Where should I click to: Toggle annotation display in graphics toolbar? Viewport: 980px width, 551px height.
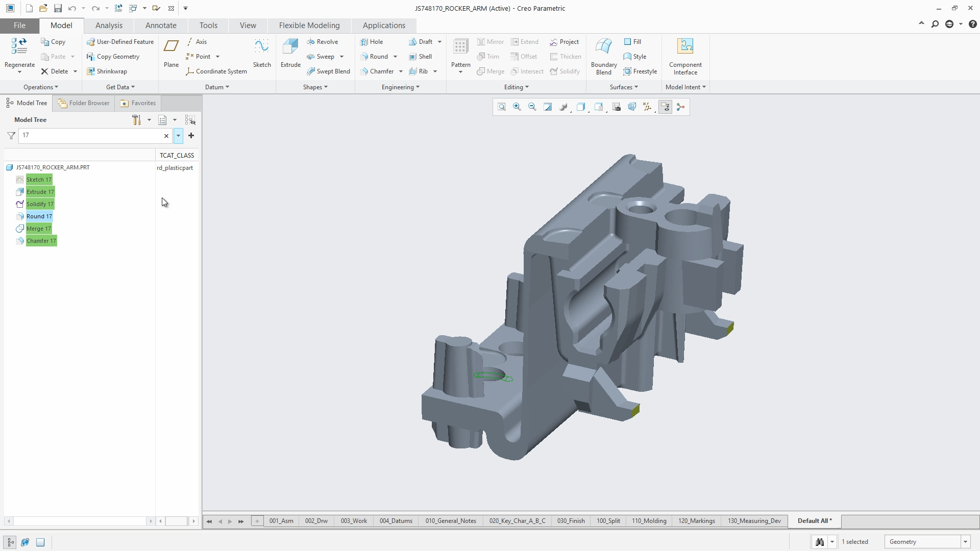point(665,107)
